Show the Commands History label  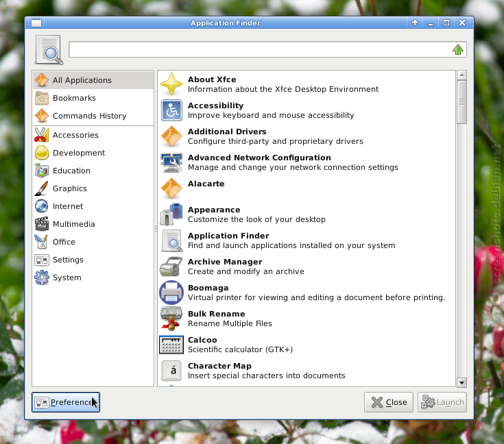tap(90, 116)
